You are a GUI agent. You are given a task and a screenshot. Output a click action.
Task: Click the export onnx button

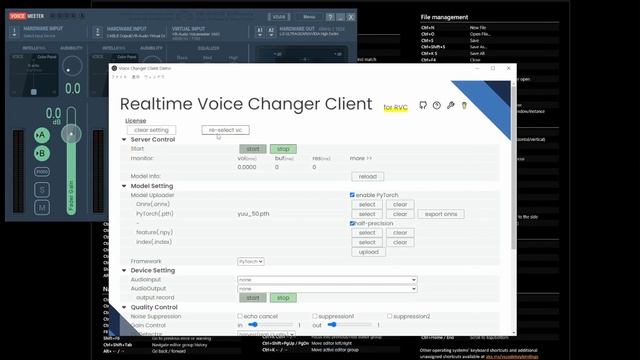coord(441,214)
